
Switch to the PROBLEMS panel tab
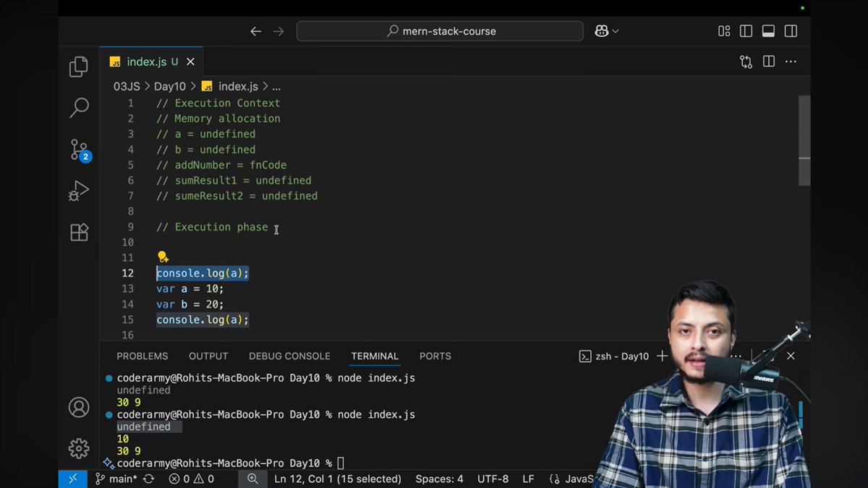[142, 356]
